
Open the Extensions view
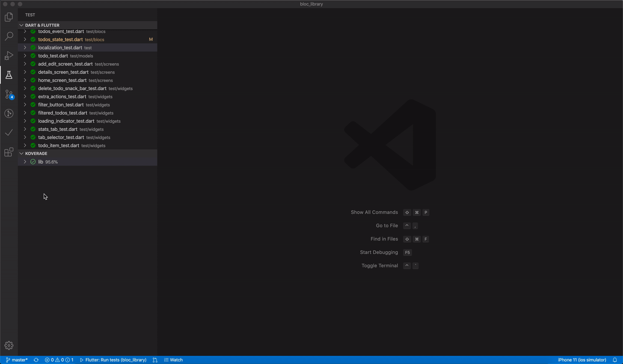pos(9,152)
